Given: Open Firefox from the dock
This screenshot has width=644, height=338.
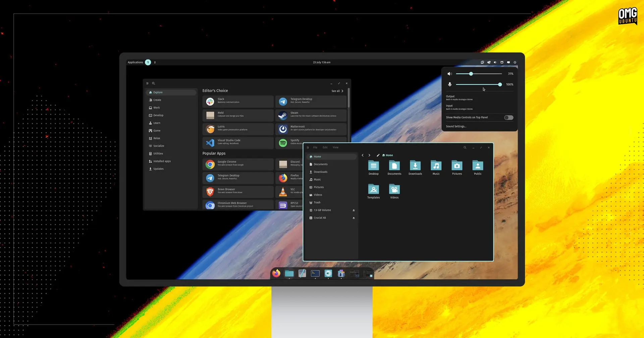Looking at the screenshot, I should point(276,274).
